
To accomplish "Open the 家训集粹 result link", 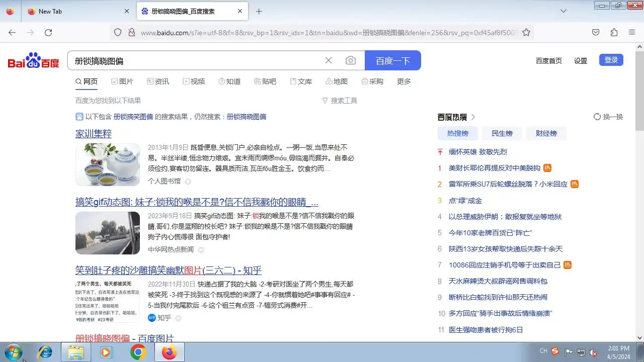I will click(x=94, y=134).
